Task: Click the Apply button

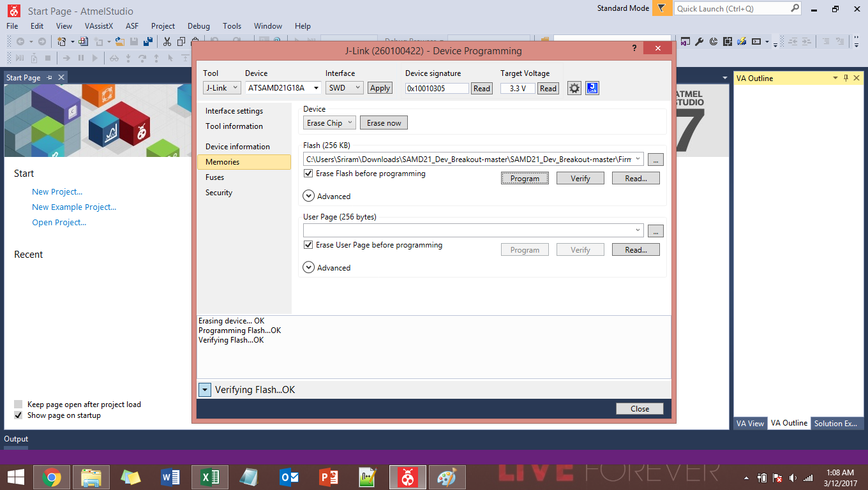Action: [380, 88]
